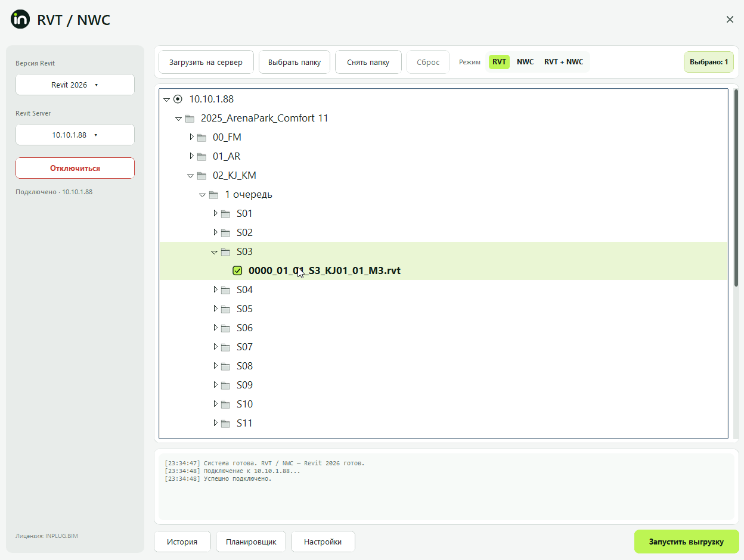Expand the 01_AR folder
Image resolution: width=744 pixels, height=560 pixels.
click(191, 156)
